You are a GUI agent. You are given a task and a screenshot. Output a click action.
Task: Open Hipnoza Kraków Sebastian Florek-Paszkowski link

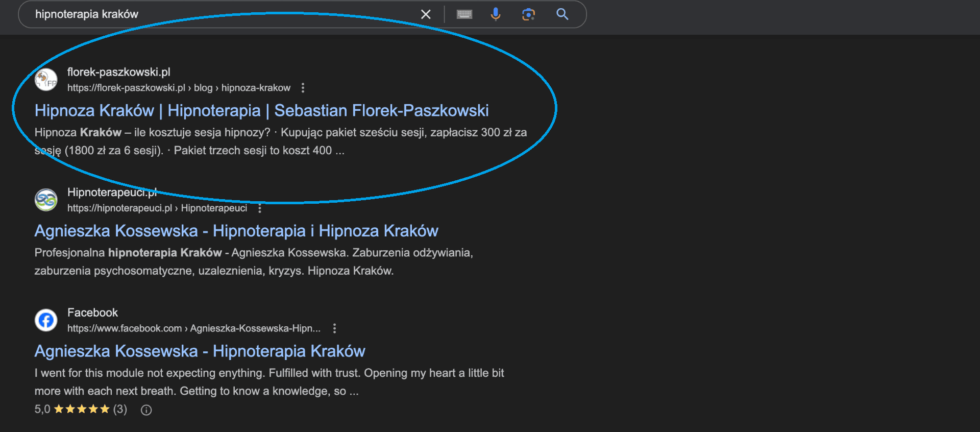[x=261, y=110]
